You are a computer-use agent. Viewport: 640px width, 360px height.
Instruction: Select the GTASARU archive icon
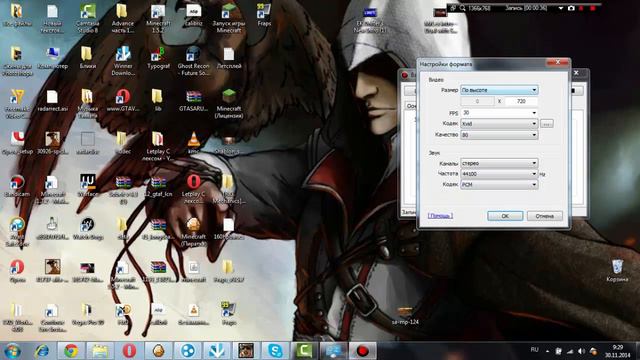(x=193, y=100)
